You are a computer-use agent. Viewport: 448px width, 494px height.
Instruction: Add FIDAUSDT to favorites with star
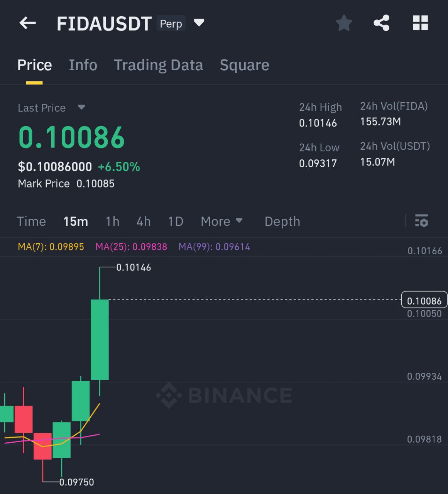pyautogui.click(x=344, y=23)
